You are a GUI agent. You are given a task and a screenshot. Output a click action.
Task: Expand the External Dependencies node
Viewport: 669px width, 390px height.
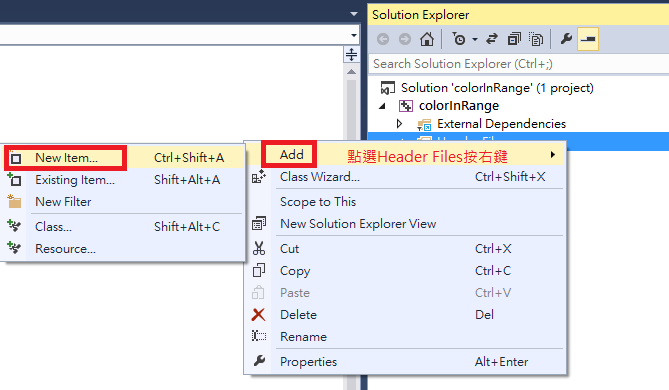(399, 124)
